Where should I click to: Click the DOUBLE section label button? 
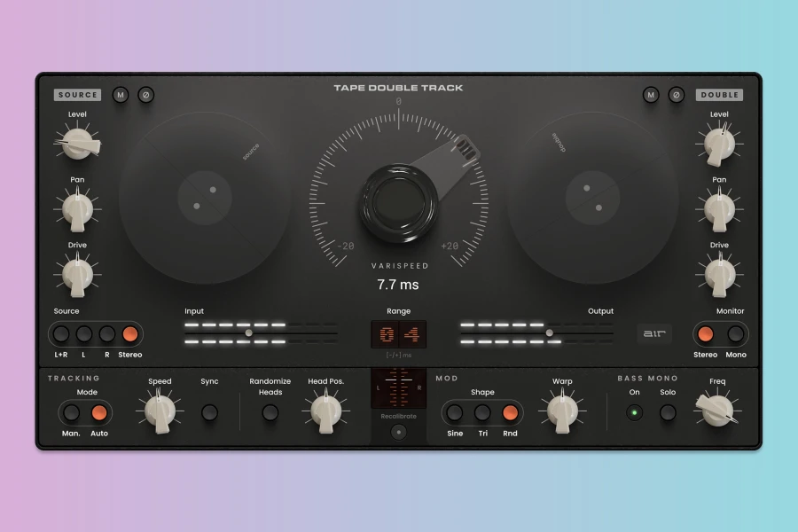(x=719, y=95)
